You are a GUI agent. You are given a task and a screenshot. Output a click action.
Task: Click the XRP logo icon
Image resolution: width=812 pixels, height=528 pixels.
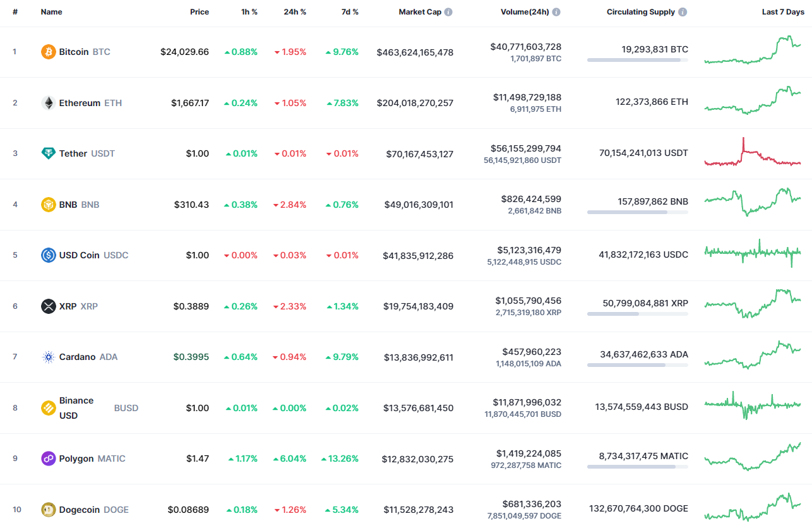pos(48,306)
